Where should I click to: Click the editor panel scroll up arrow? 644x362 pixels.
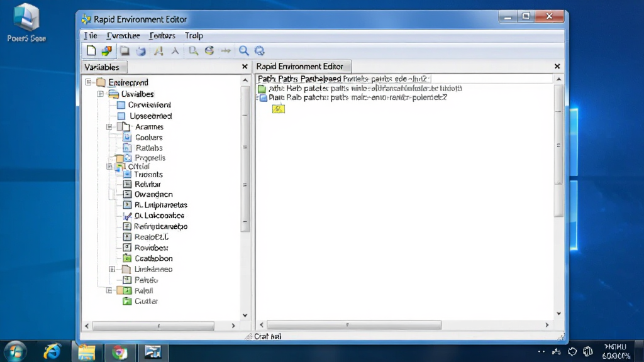pos(558,79)
